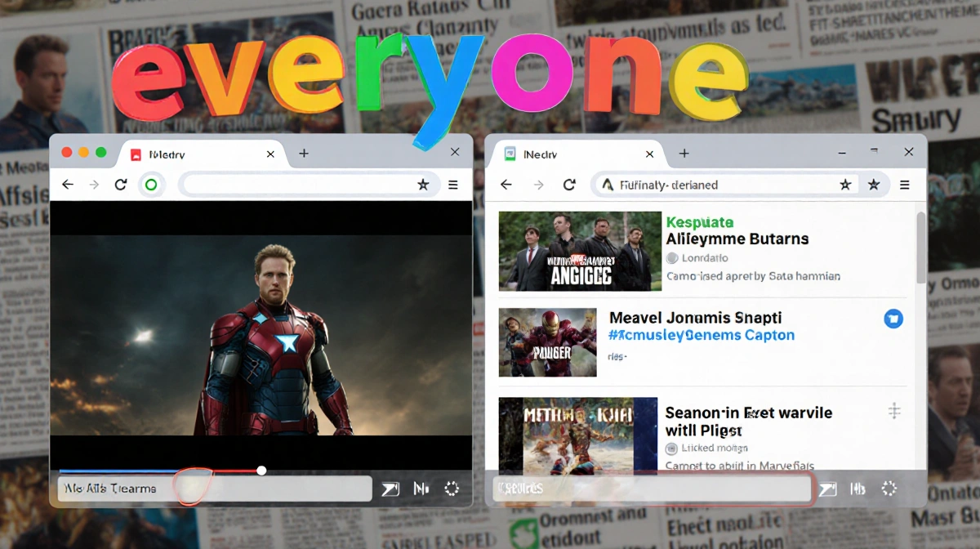980x549 pixels.
Task: Open the #TemusleyGenems Capton link
Action: (700, 335)
